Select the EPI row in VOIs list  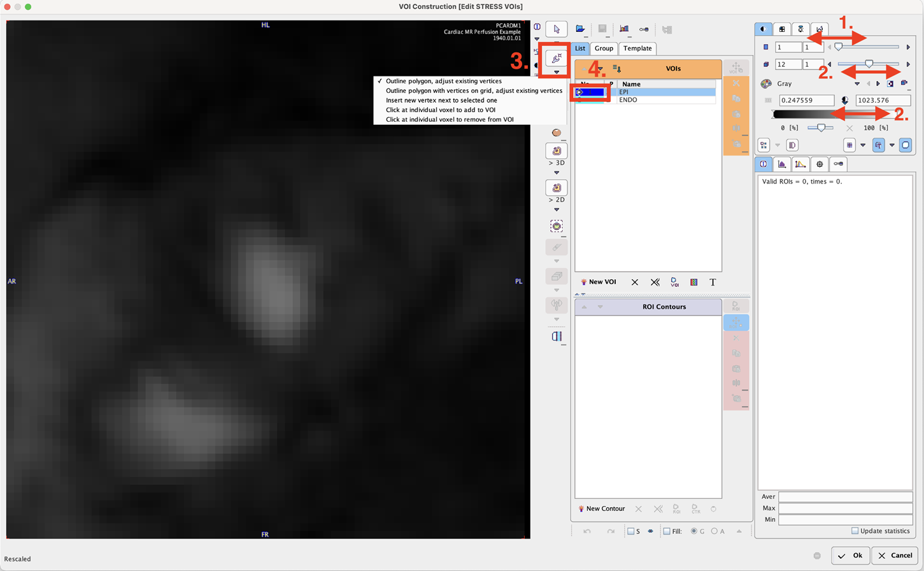click(x=645, y=92)
